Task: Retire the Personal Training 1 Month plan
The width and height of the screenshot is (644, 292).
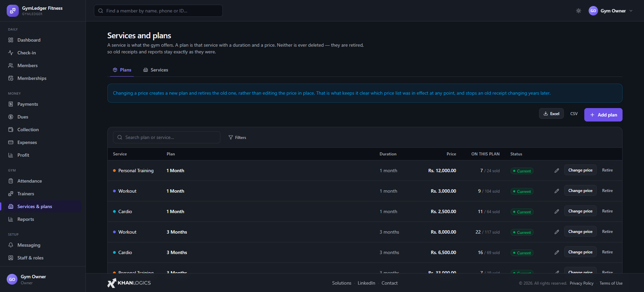Action: (x=607, y=170)
